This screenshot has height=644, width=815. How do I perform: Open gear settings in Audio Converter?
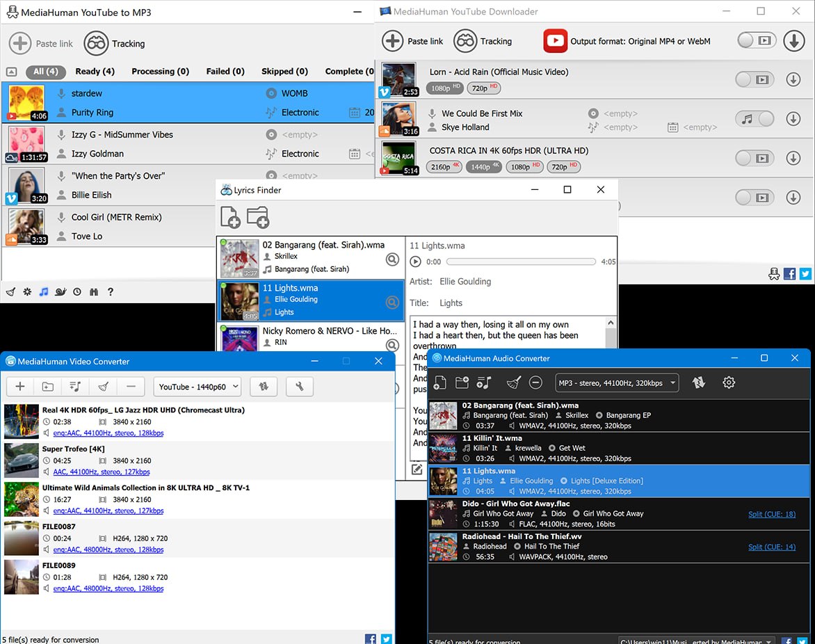729,383
